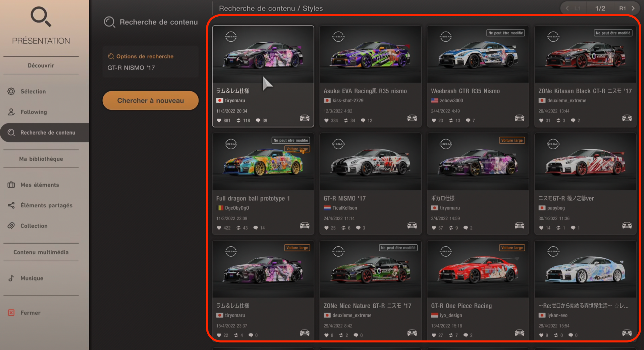Open the papybog ニスモGT-R livery thumbnail
The height and width of the screenshot is (350, 644).
(x=585, y=162)
